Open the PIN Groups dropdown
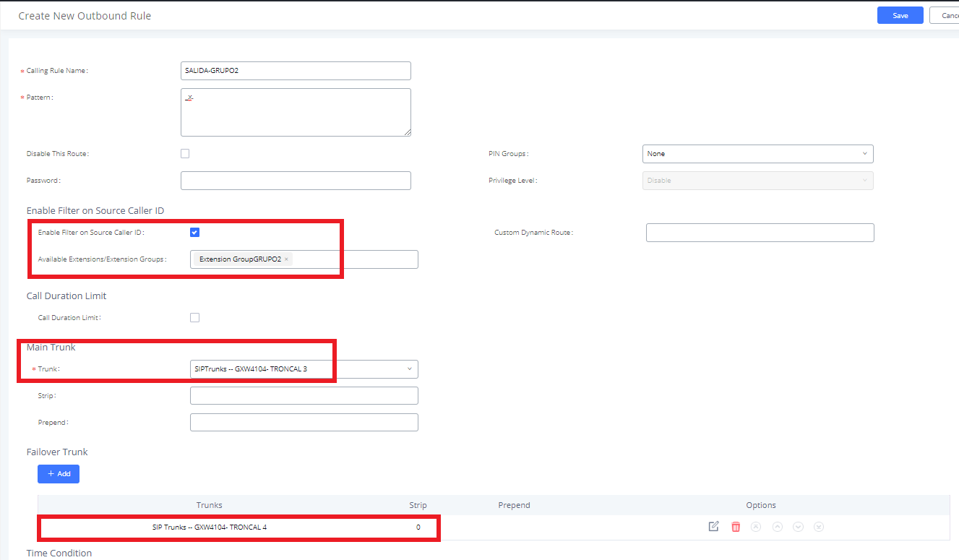959x560 pixels. click(757, 153)
